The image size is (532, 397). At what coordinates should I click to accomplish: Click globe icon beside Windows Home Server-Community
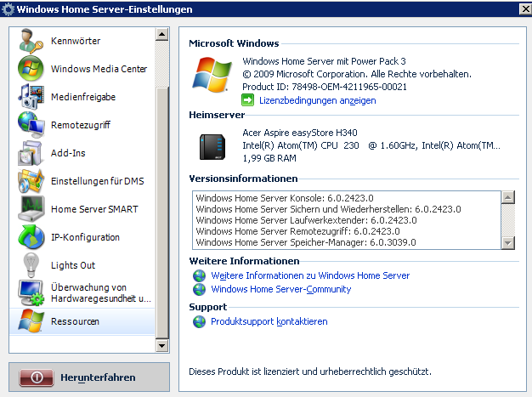(199, 289)
